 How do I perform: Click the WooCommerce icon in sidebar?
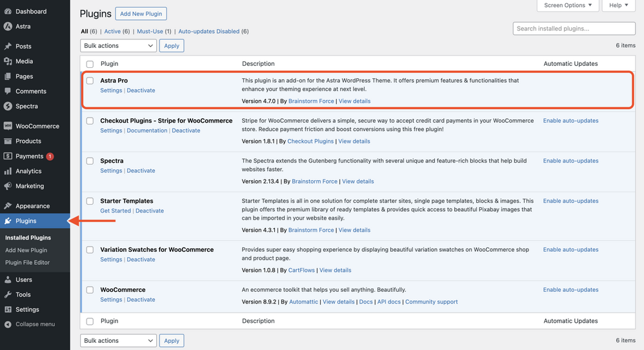pos(8,126)
